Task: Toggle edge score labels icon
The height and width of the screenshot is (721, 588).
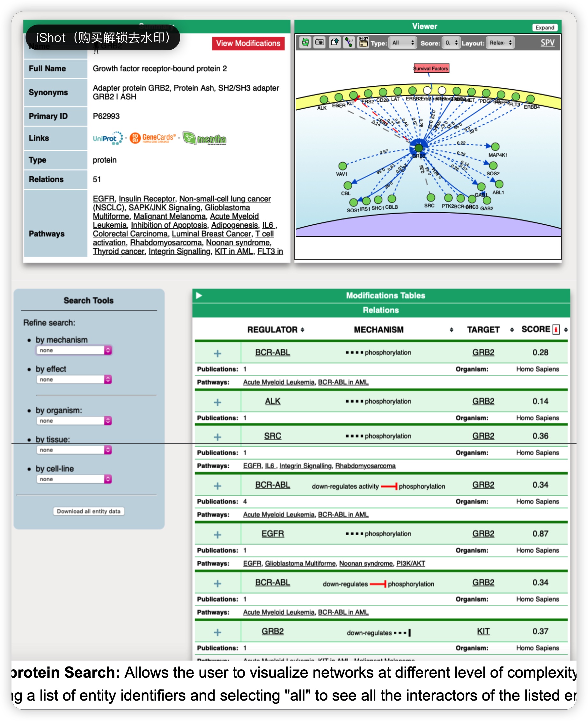Action: click(x=349, y=43)
